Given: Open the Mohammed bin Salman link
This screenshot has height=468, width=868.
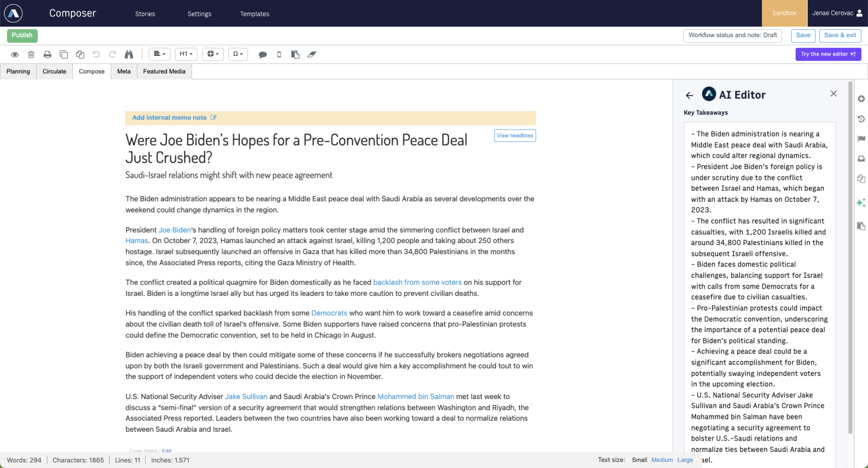Looking at the screenshot, I should pos(415,397).
